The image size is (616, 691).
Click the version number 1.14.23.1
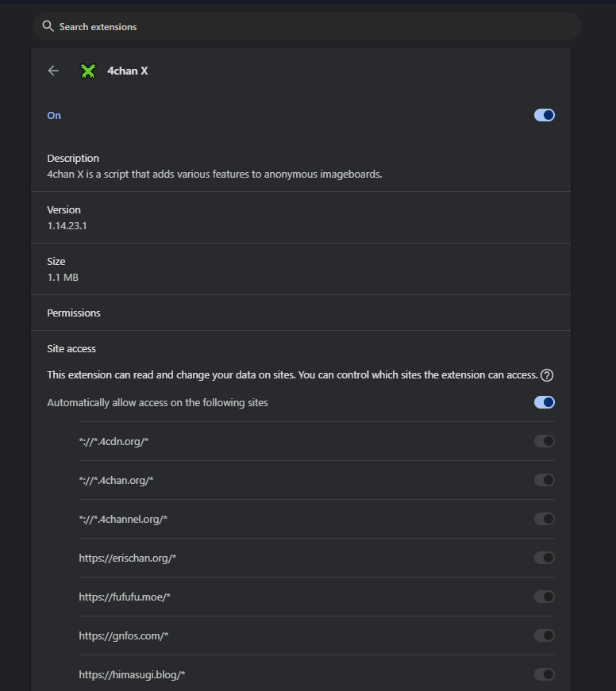(x=67, y=225)
